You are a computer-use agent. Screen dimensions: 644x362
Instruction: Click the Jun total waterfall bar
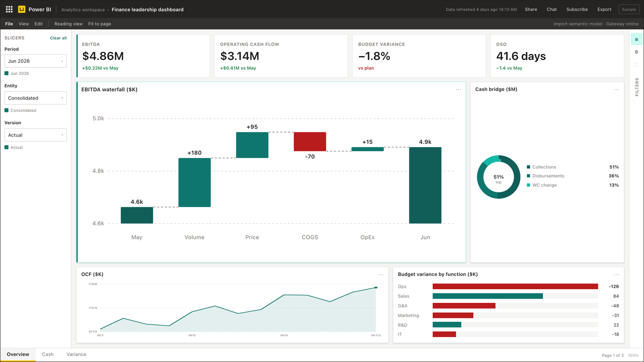(425, 185)
